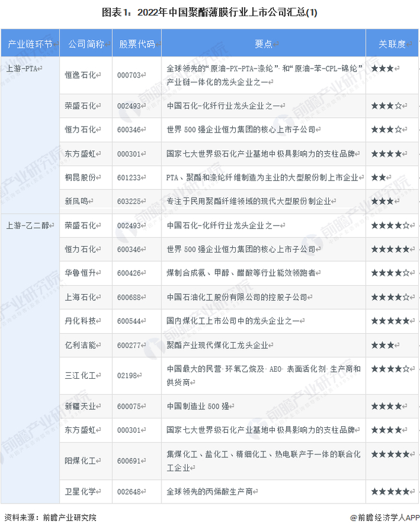Viewport: 420px width, 530px height.
Task: Click the star rating for 华鲁恒升
Action: click(391, 273)
